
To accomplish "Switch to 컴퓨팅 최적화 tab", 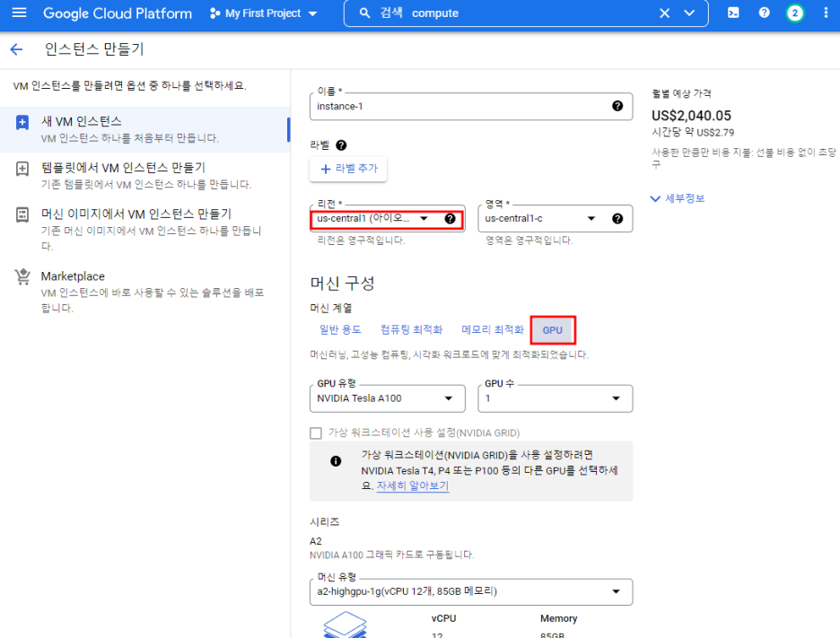I will (411, 330).
